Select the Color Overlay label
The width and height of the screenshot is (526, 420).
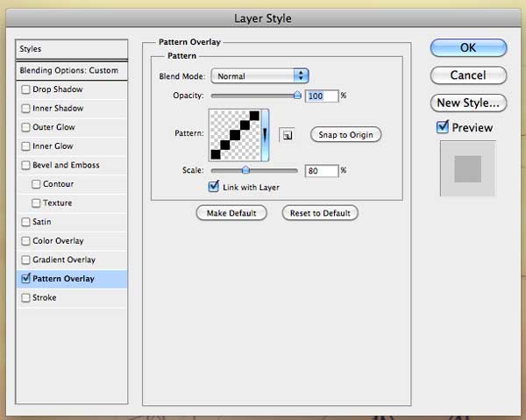point(58,241)
